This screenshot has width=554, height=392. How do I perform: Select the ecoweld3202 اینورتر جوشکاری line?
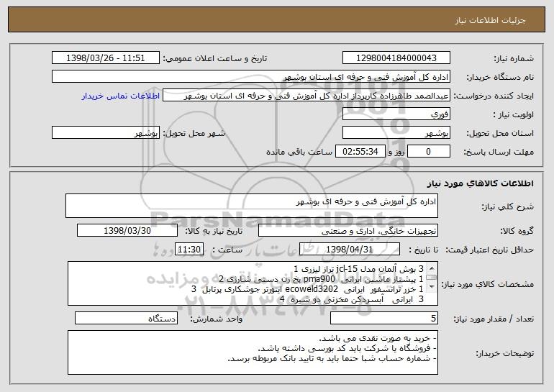click(307, 289)
